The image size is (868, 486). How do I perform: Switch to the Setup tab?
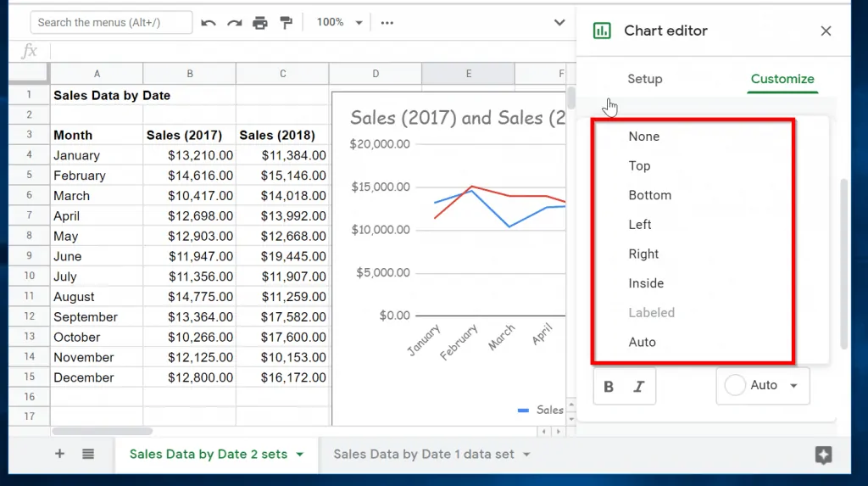[644, 79]
